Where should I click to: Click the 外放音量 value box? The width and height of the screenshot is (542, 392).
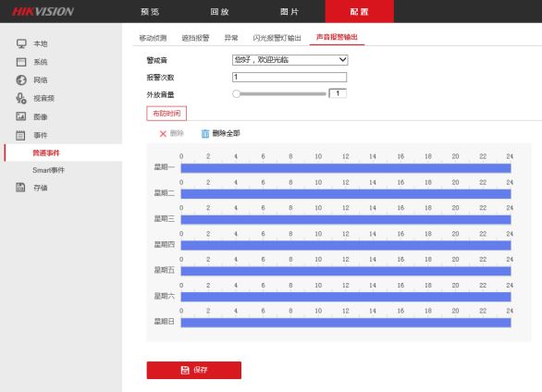pos(338,93)
